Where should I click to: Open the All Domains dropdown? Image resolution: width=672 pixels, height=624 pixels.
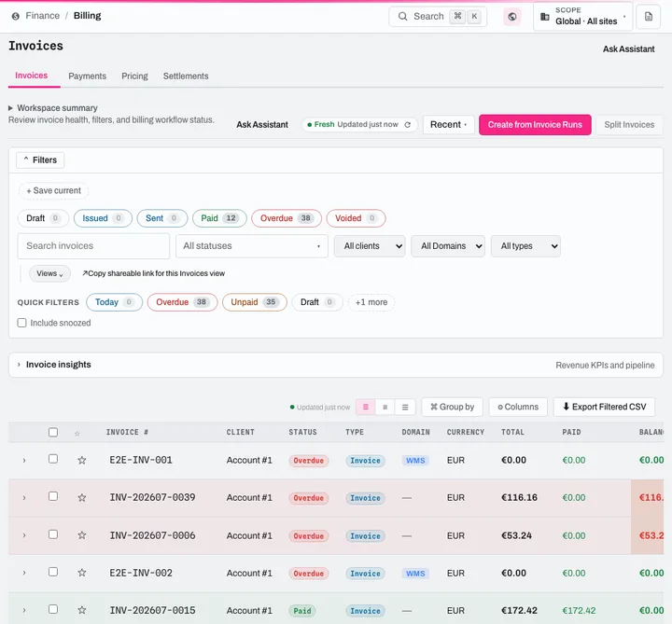point(447,246)
